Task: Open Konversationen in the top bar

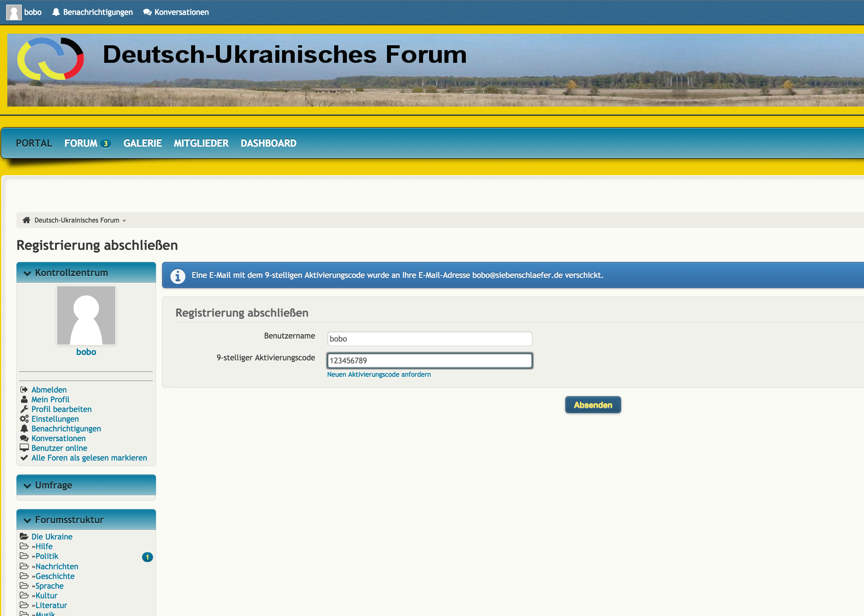Action: coord(182,12)
